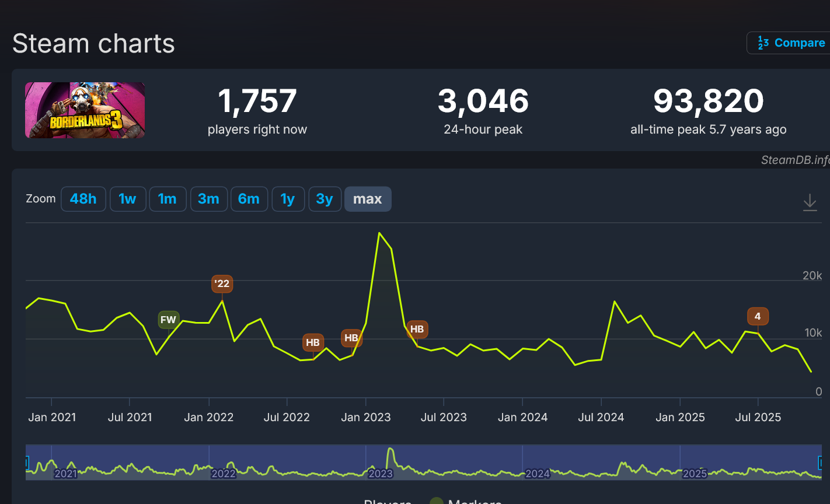Image resolution: width=830 pixels, height=504 pixels.
Task: Toggle the Markers legend item
Action: [x=467, y=502]
